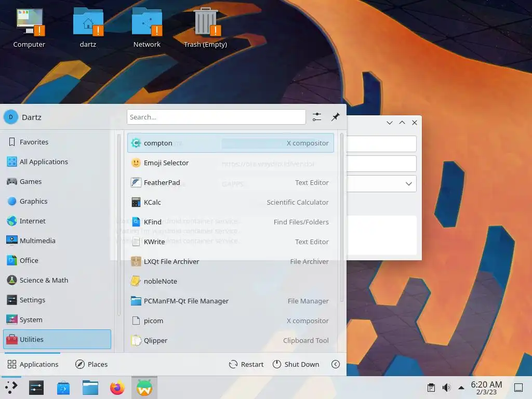The width and height of the screenshot is (532, 399).
Task: Click the Restart button
Action: (246, 364)
